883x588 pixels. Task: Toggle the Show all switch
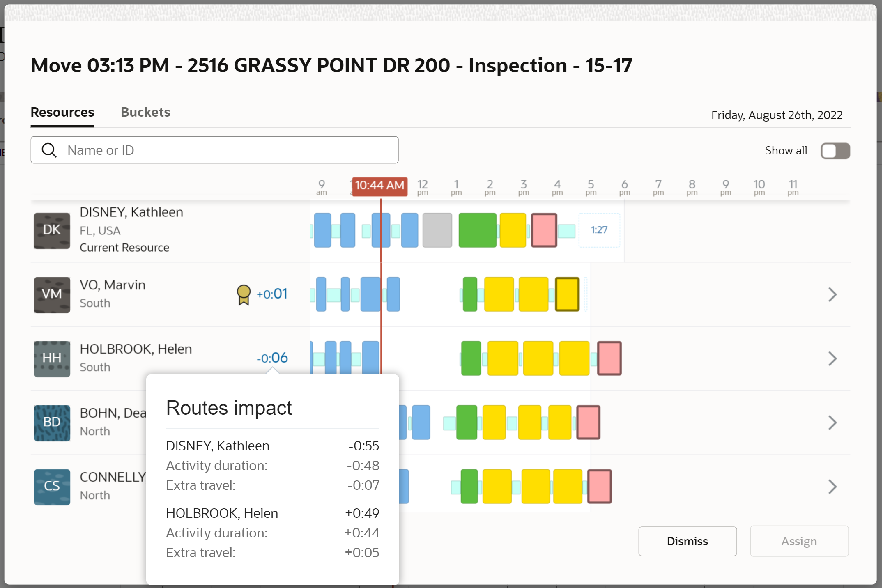coord(835,151)
